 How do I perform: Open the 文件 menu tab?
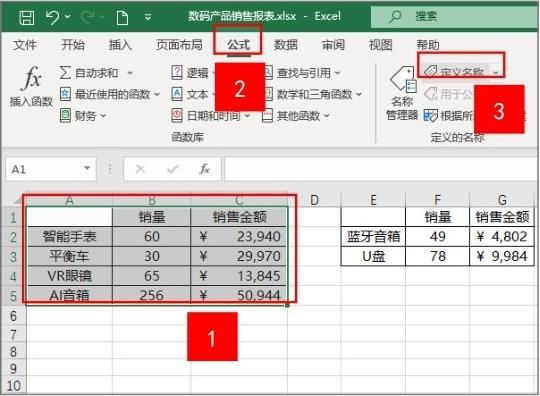[25, 45]
